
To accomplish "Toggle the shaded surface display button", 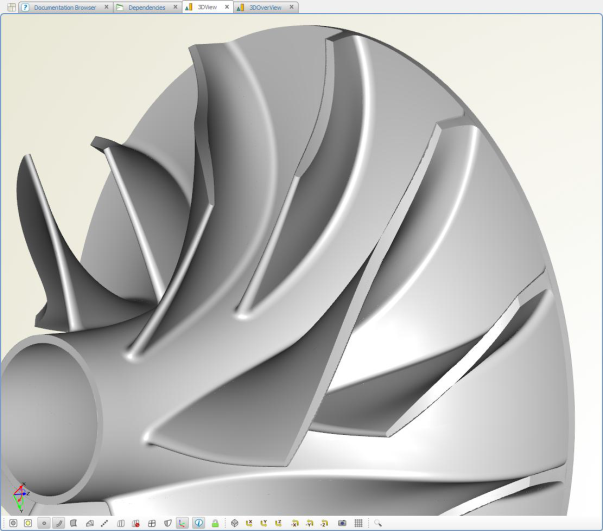I will (75, 523).
